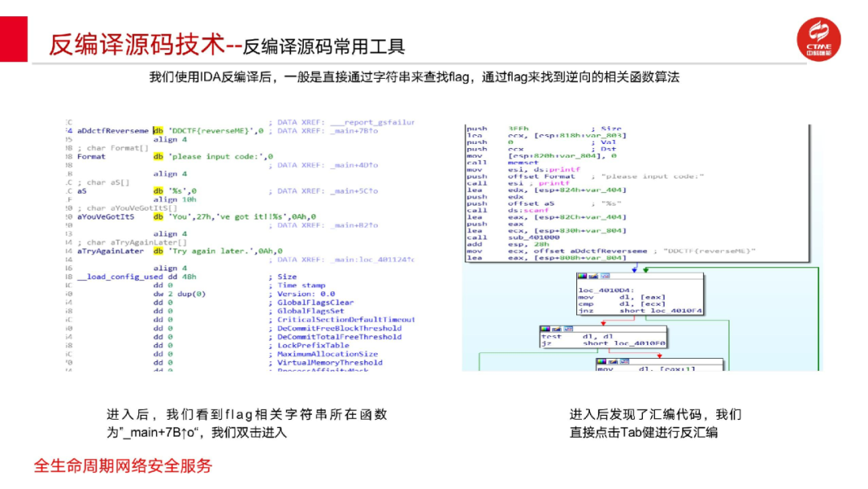Click the 'DDCTF{reverseME}' string in data listing
Screen dimensions: 868x489
click(211, 131)
